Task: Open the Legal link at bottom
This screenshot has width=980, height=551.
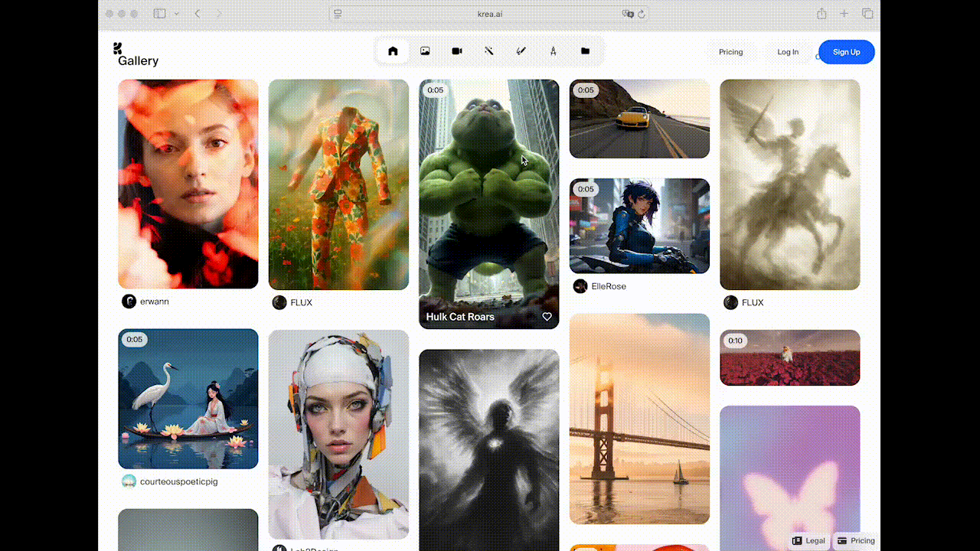Action: point(808,540)
